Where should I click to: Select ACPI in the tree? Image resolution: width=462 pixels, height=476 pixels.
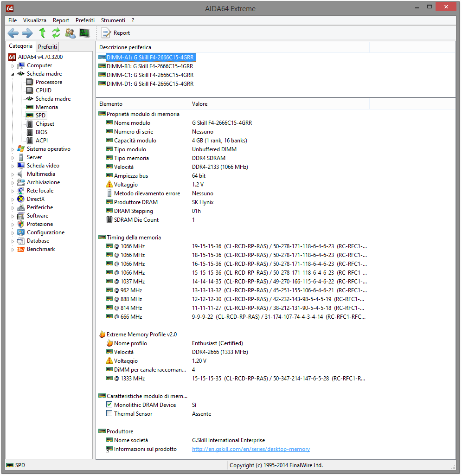[42, 140]
